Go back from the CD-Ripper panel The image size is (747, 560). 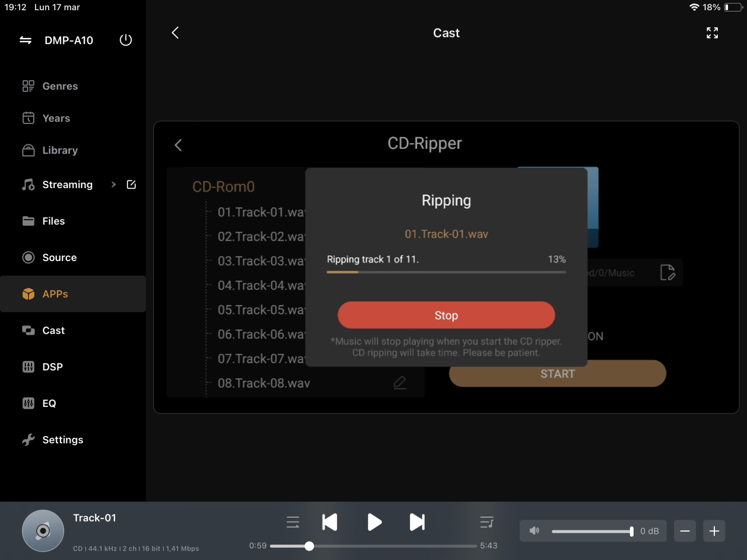(178, 145)
